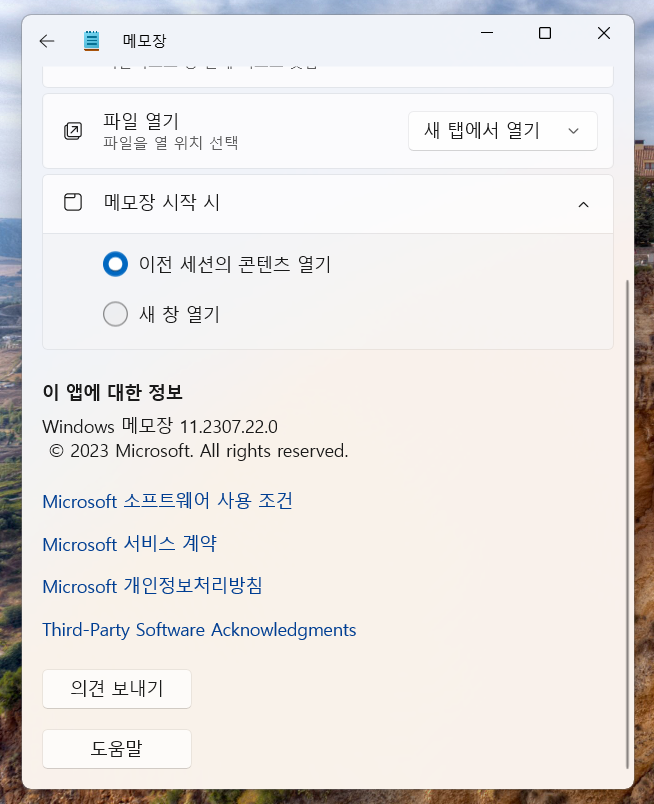
Task: Maximize the 메모장 window
Action: pyautogui.click(x=545, y=33)
